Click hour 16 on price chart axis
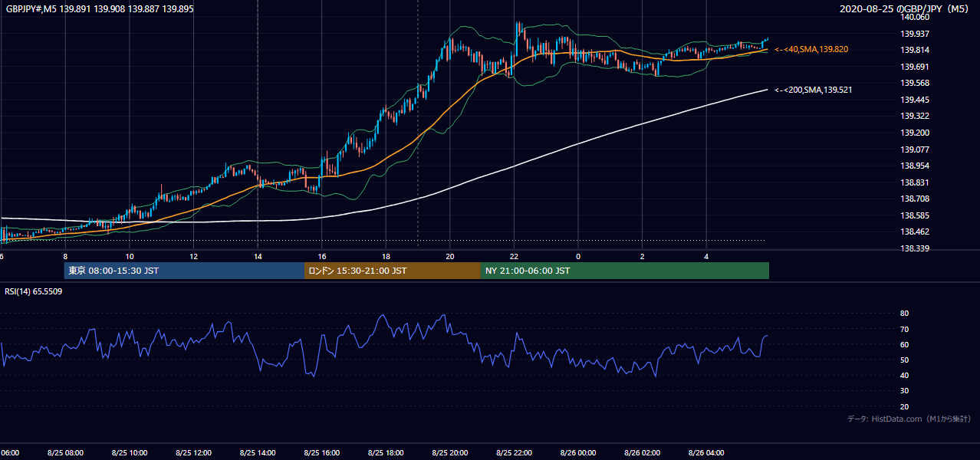 322,256
